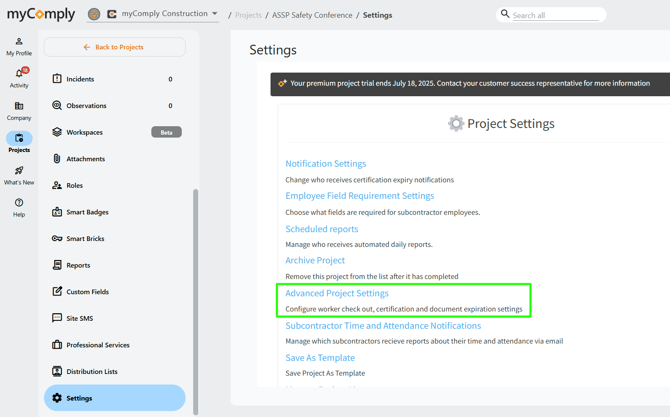The width and height of the screenshot is (670, 417).
Task: Open the Incidents menu item
Action: [80, 79]
